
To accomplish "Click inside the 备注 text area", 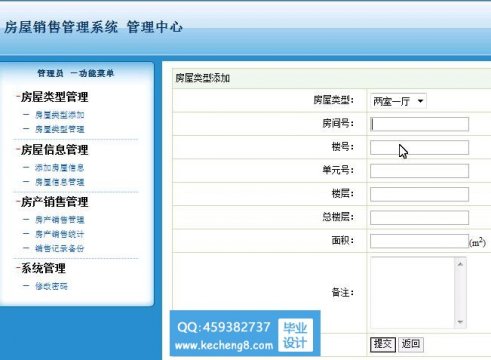I will pyautogui.click(x=412, y=293).
